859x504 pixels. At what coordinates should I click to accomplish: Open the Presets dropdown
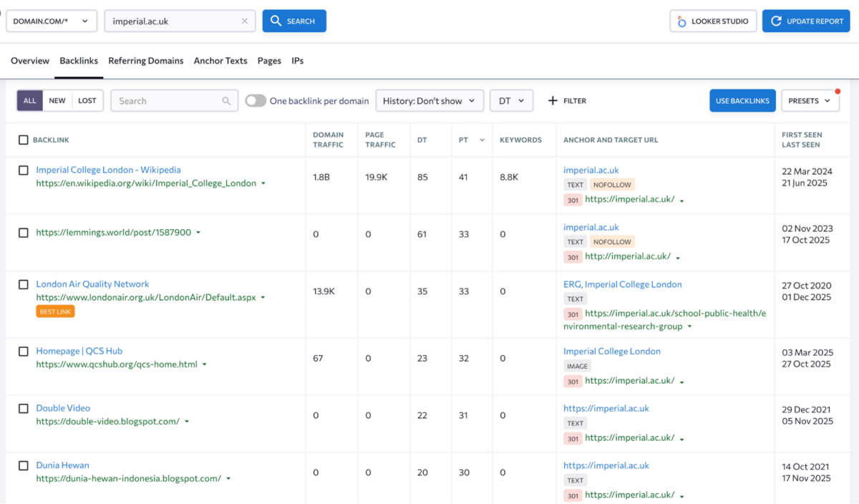[x=810, y=101]
